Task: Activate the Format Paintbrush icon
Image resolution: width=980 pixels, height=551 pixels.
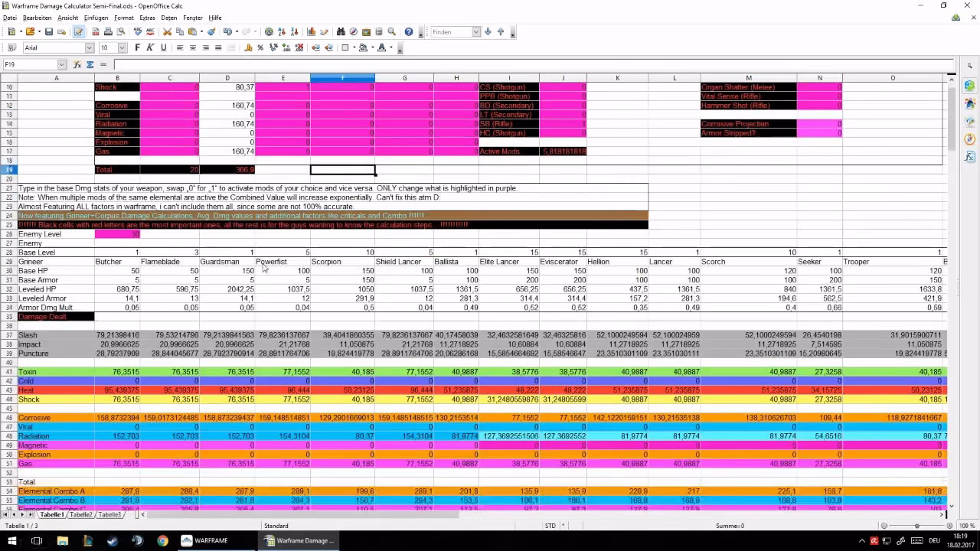Action: (211, 32)
